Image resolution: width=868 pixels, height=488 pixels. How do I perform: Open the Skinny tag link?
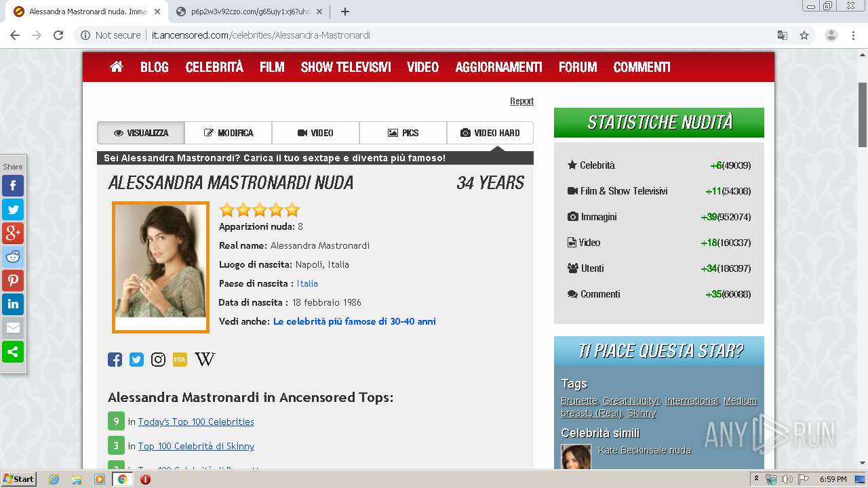pos(642,413)
